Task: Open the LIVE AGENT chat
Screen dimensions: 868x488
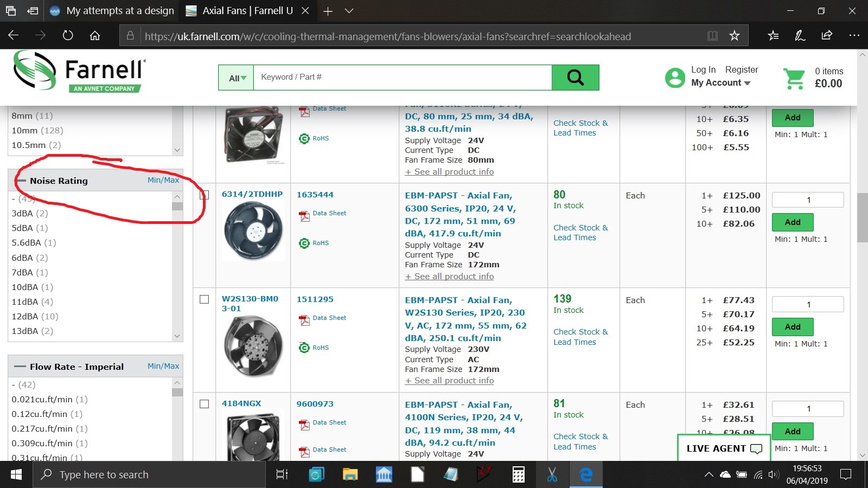Action: point(724,448)
